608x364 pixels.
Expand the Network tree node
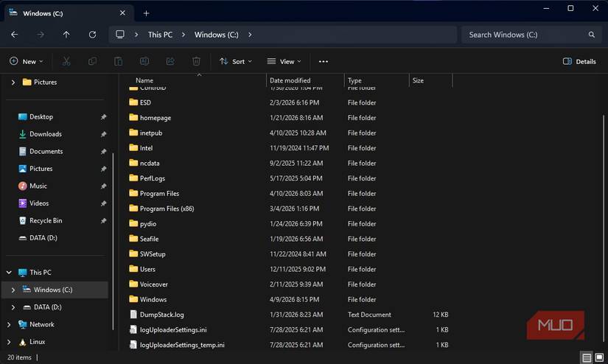point(9,324)
